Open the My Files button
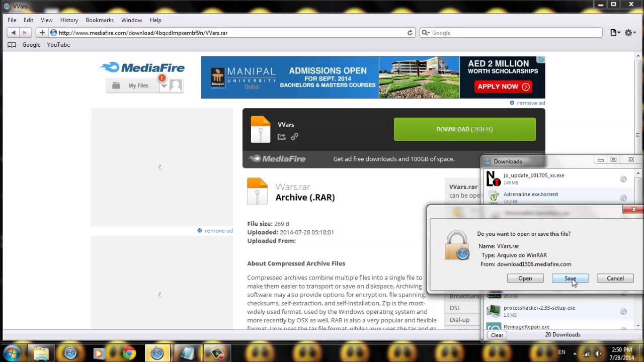The image size is (644, 362). 132,85
